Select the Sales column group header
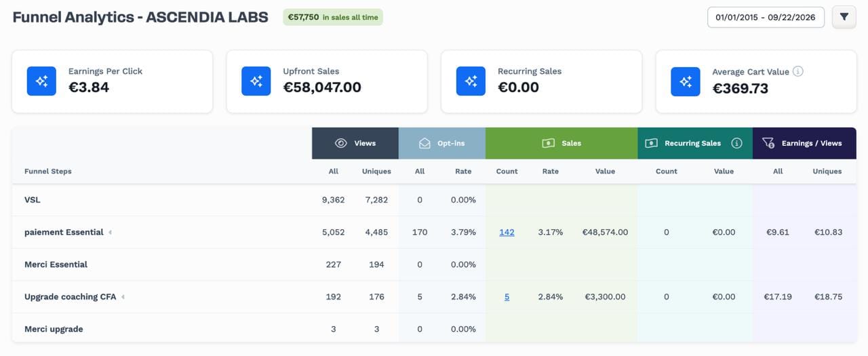 pos(561,143)
